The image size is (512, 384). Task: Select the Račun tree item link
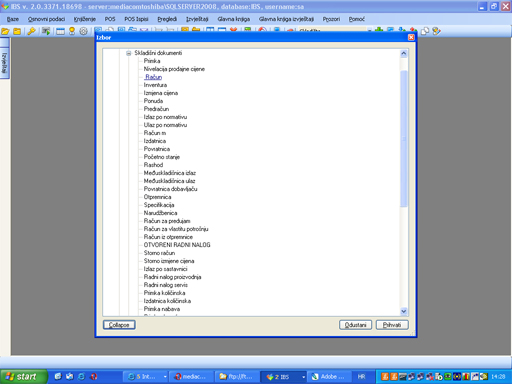pyautogui.click(x=153, y=77)
